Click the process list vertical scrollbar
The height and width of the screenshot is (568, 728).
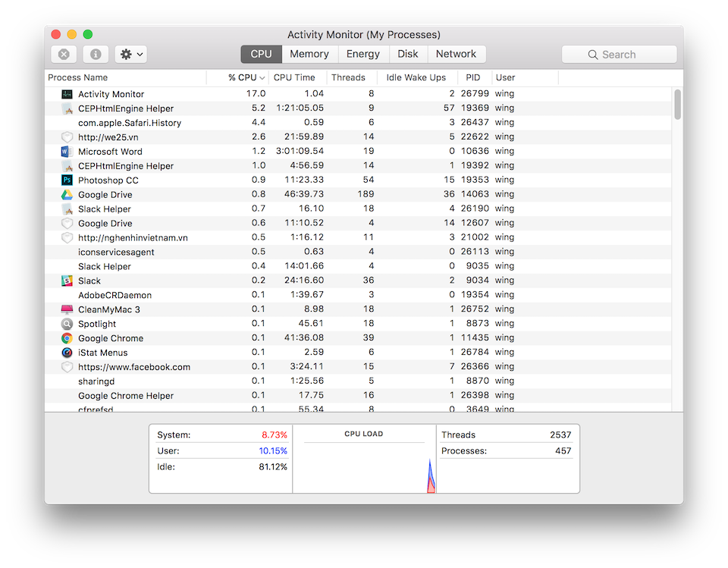(x=678, y=105)
